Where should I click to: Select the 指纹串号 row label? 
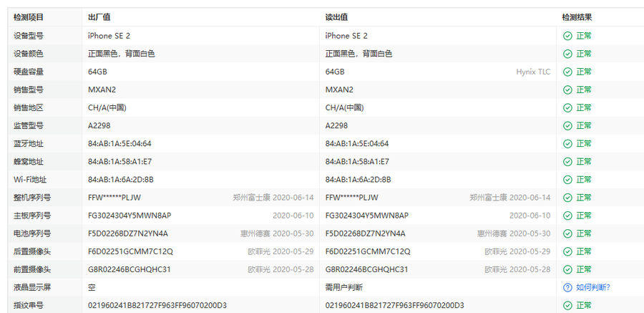coord(29,306)
